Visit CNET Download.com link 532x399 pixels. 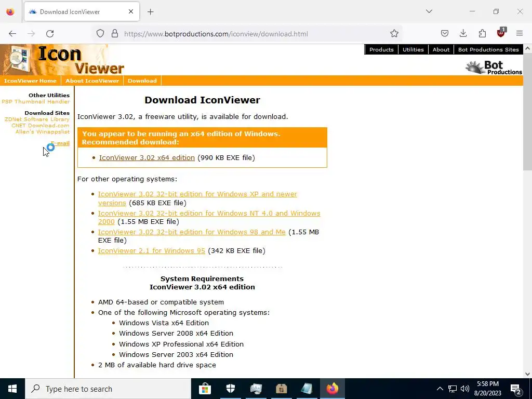point(41,126)
